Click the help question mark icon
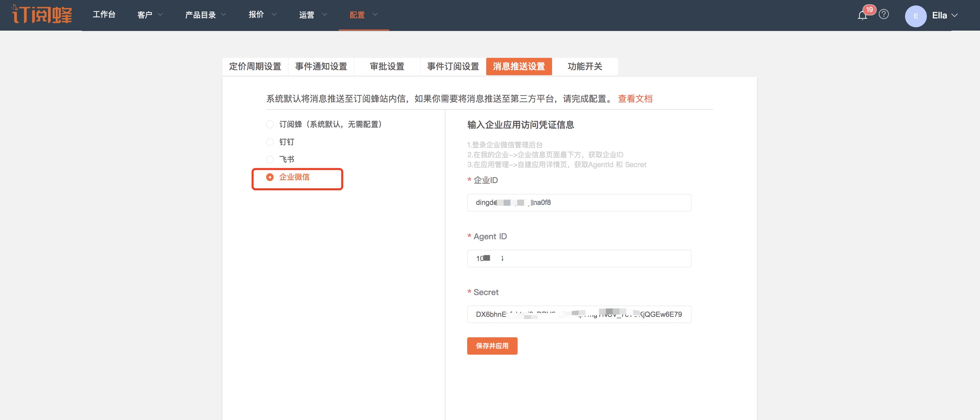 coord(884,14)
